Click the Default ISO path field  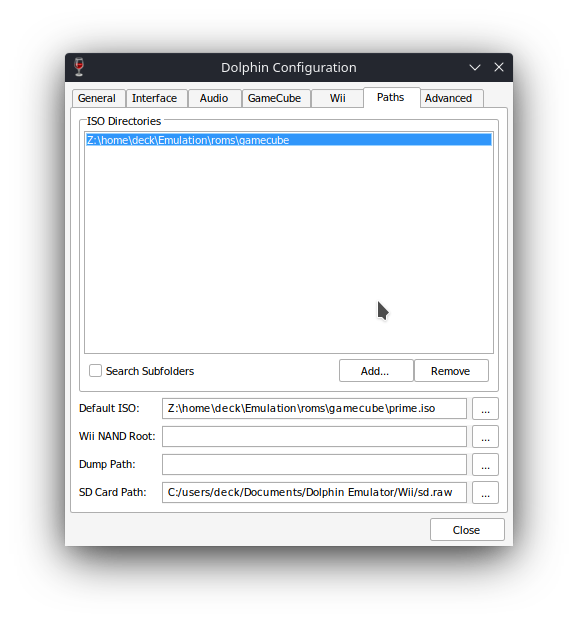[x=314, y=408]
